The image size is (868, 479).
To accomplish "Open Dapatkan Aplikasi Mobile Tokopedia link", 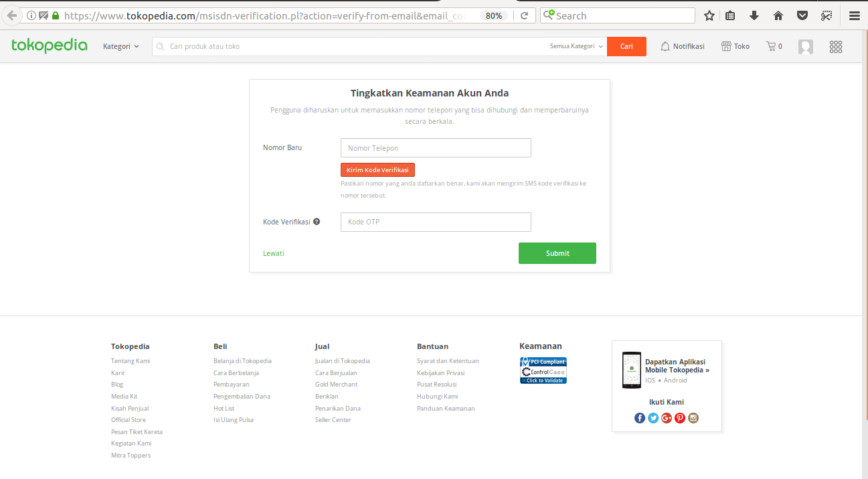I will 677,366.
